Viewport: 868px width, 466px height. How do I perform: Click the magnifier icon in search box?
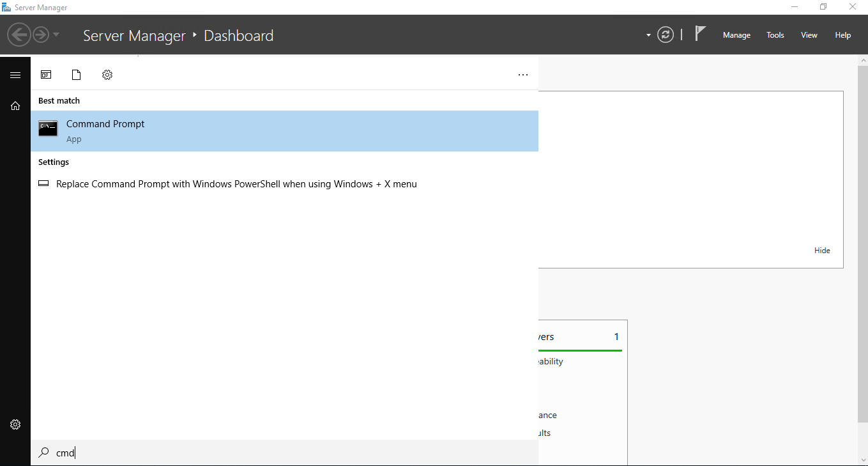tap(43, 453)
